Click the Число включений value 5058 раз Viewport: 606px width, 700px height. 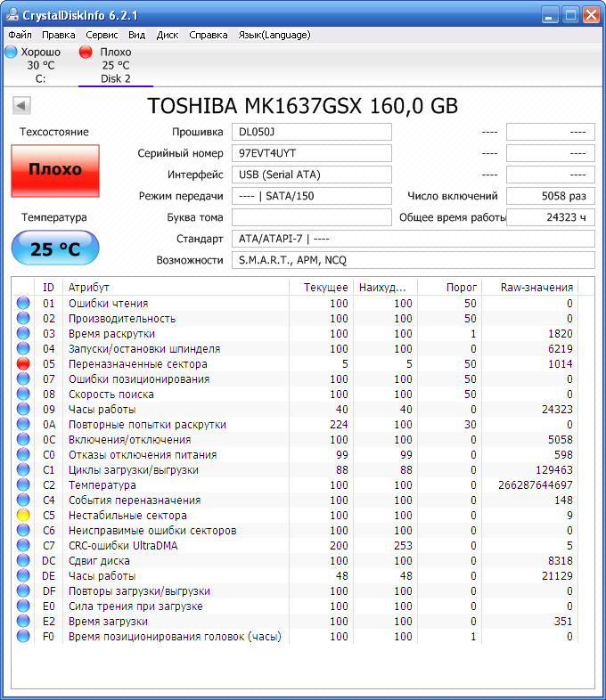[x=551, y=196]
